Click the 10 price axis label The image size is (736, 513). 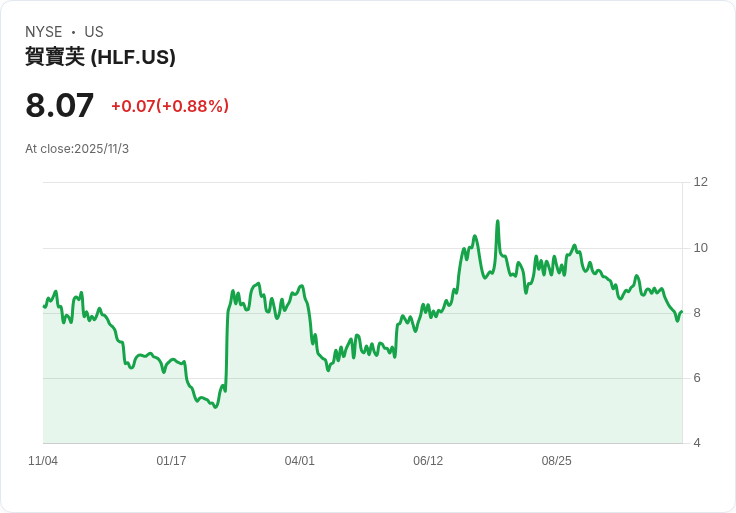tap(700, 248)
